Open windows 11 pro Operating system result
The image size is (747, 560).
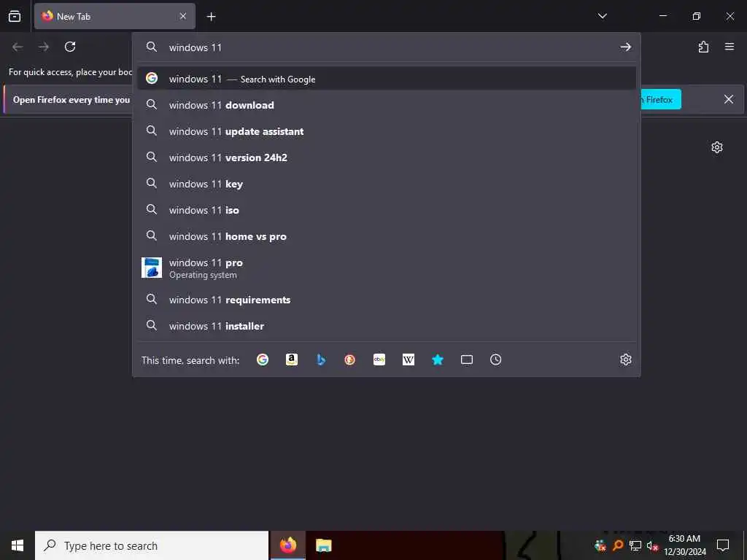(387, 268)
